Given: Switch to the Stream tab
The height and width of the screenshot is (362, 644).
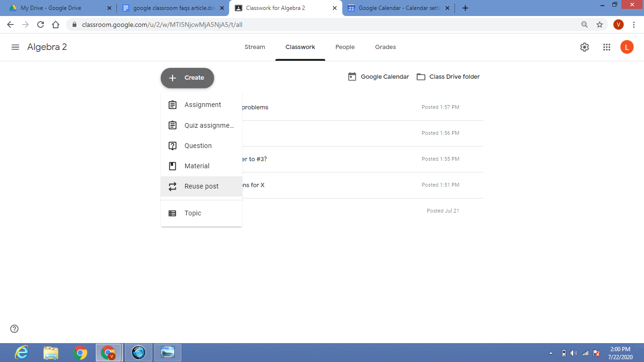Looking at the screenshot, I should point(255,47).
